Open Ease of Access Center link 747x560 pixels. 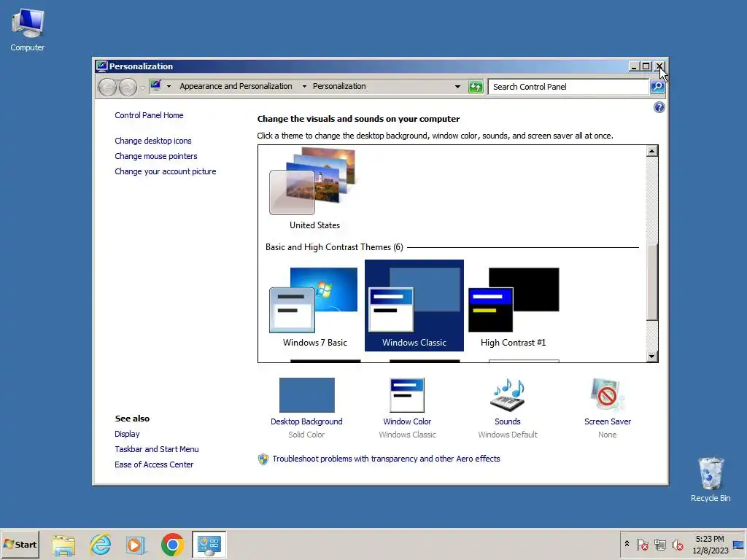point(154,464)
